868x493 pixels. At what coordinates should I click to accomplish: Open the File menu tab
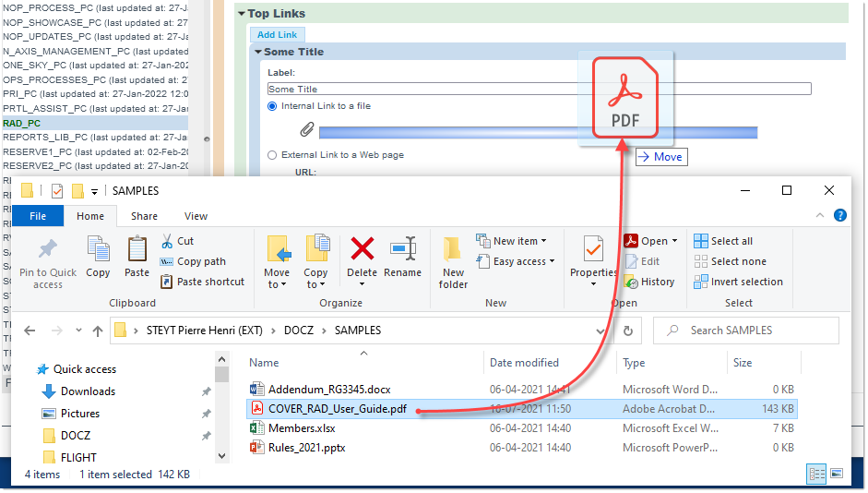coord(38,216)
